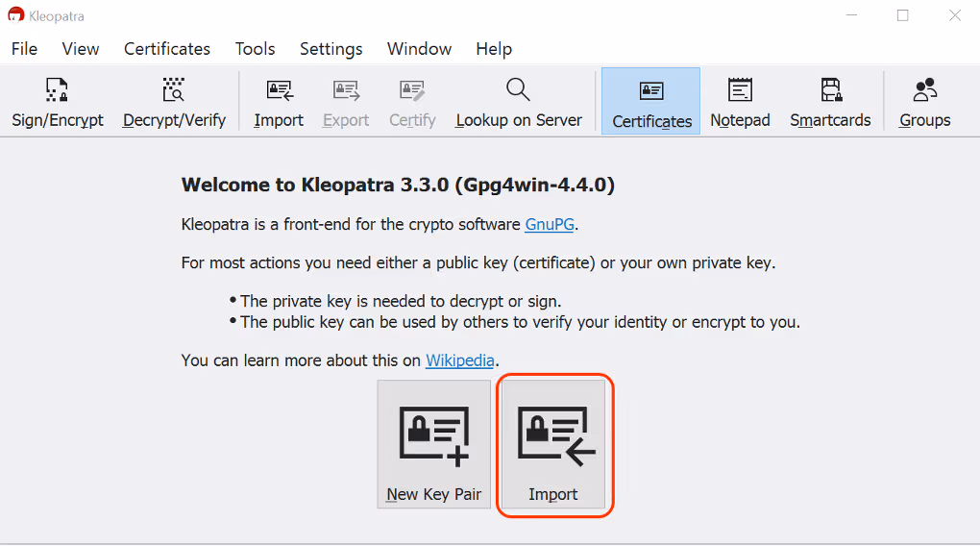Close the Kleopatra window

pos(954,15)
